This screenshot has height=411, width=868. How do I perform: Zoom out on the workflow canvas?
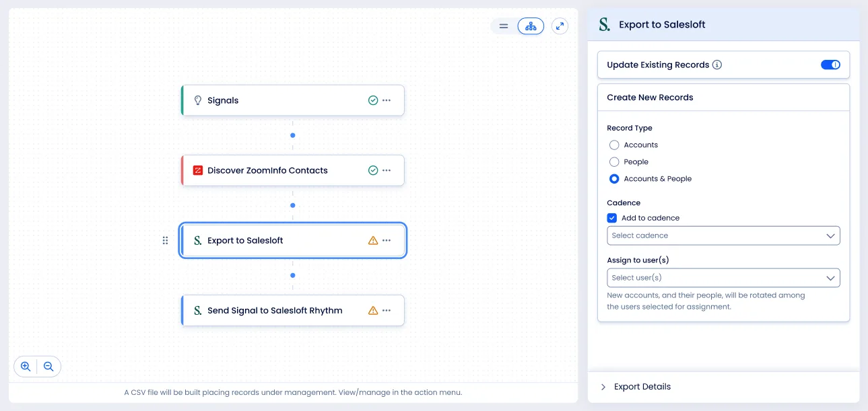click(x=48, y=367)
